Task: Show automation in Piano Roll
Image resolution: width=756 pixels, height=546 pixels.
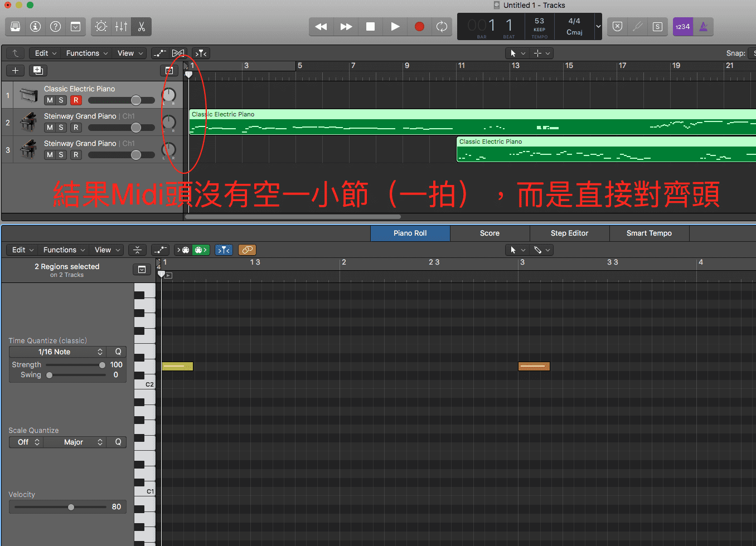Action: click(160, 250)
